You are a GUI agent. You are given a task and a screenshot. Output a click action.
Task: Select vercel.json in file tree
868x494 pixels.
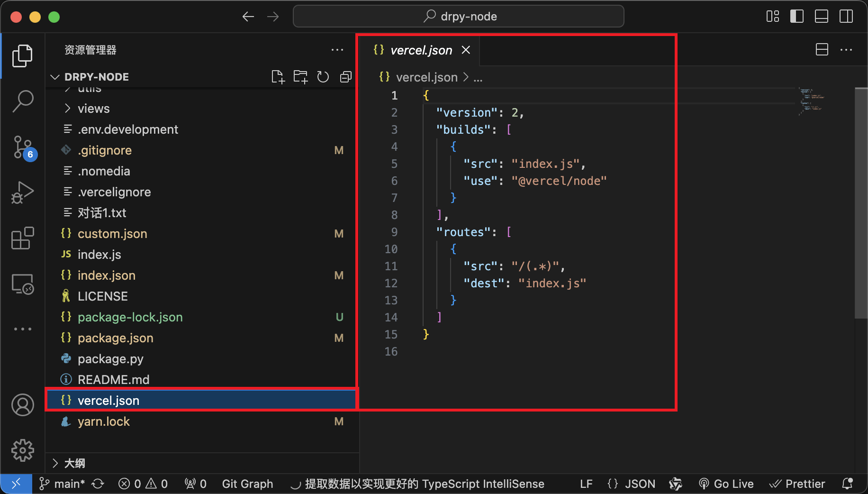(x=202, y=401)
